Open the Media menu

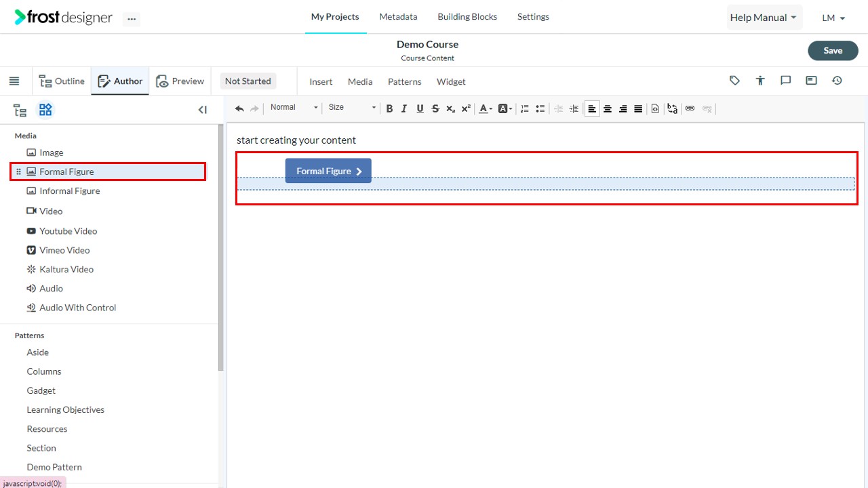[360, 81]
